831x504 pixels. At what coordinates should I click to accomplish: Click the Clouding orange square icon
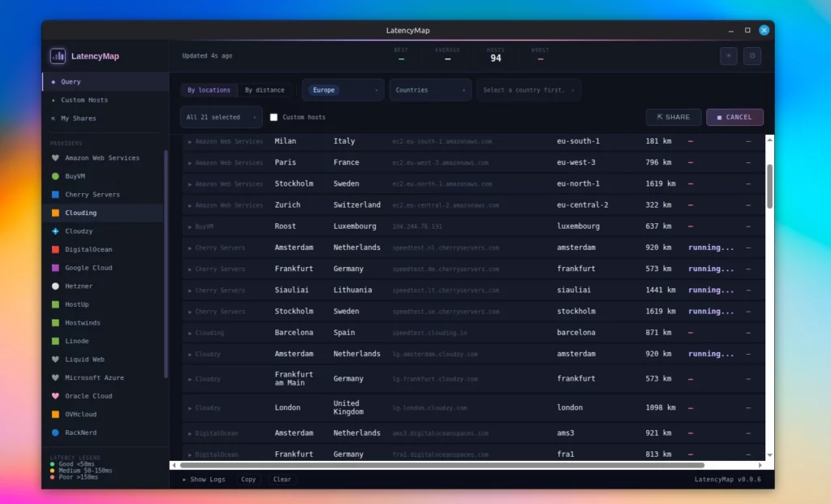coord(55,213)
